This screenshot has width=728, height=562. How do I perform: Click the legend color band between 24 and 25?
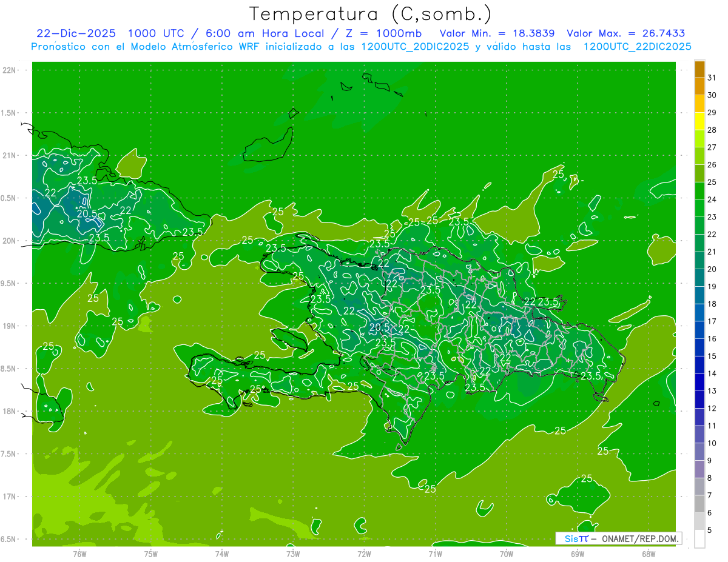[x=699, y=191]
